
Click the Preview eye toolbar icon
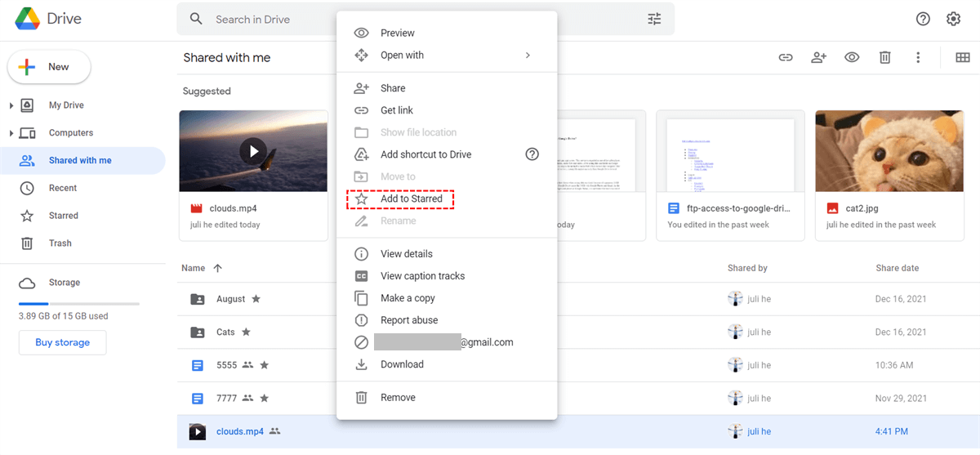point(852,57)
